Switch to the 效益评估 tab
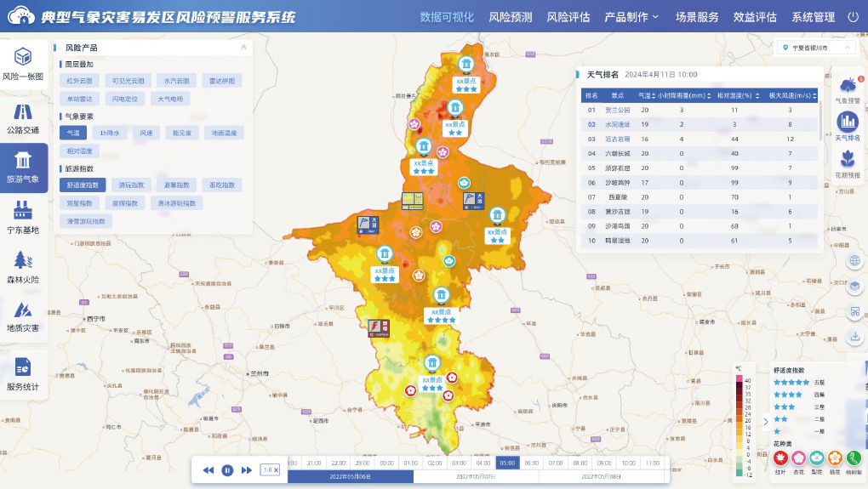Image resolution: width=868 pixels, height=489 pixels. tap(755, 17)
